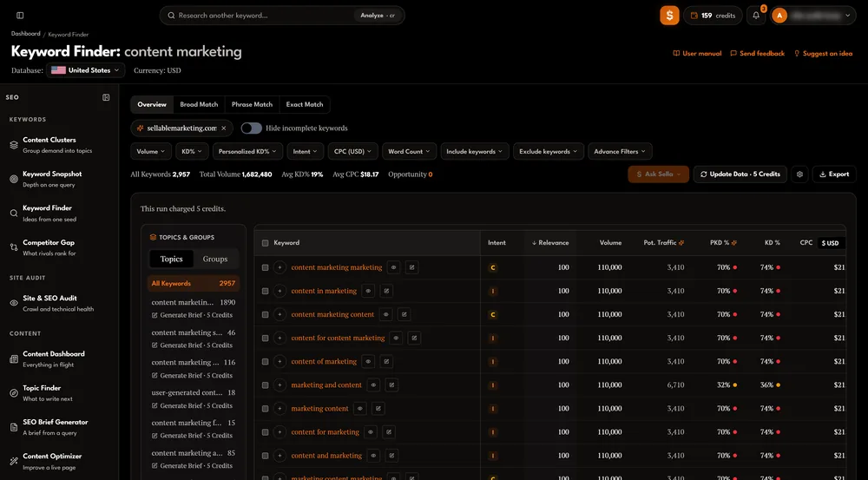Switch to Broad Match tab
The width and height of the screenshot is (868, 480).
click(x=199, y=105)
